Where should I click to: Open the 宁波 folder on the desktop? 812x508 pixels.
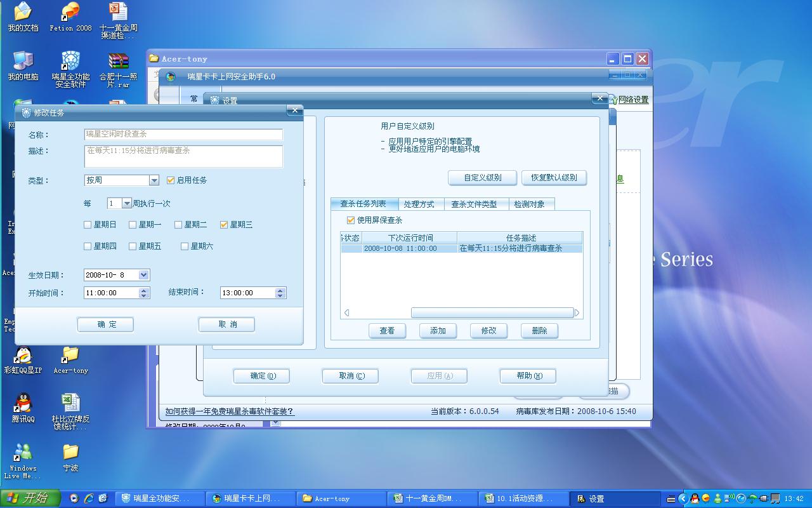[70, 458]
